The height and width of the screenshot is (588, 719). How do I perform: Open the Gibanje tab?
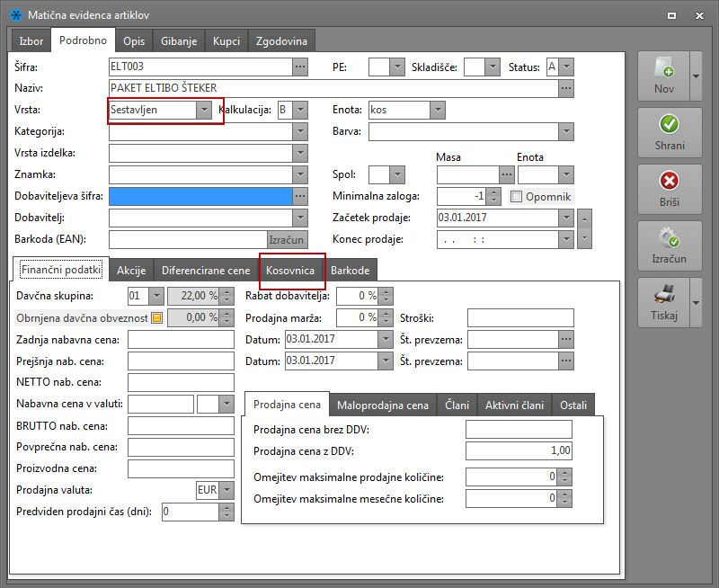point(178,41)
